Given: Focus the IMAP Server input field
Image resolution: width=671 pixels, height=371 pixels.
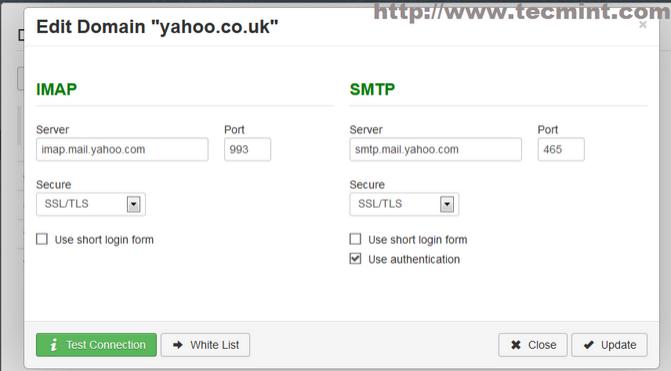Looking at the screenshot, I should pyautogui.click(x=122, y=149).
